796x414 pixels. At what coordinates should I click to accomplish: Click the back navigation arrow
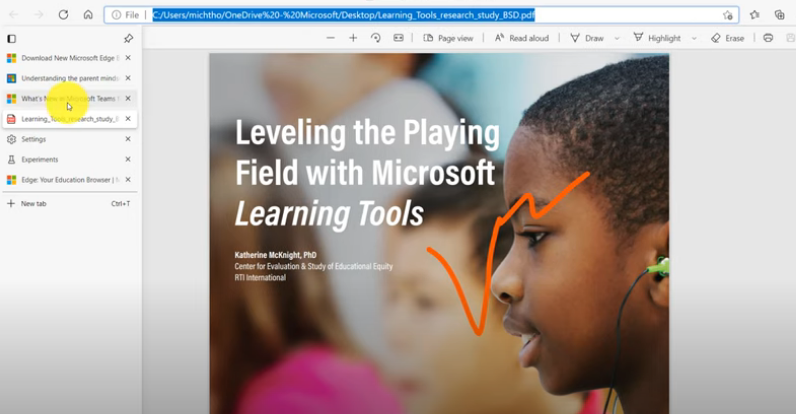[14, 15]
